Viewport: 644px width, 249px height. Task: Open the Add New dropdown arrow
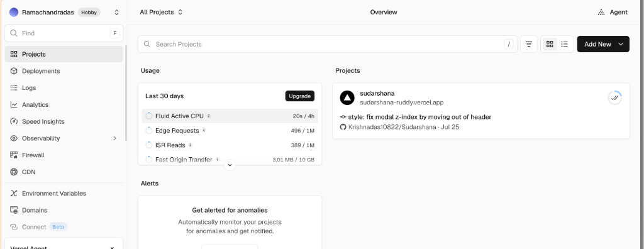click(x=621, y=45)
